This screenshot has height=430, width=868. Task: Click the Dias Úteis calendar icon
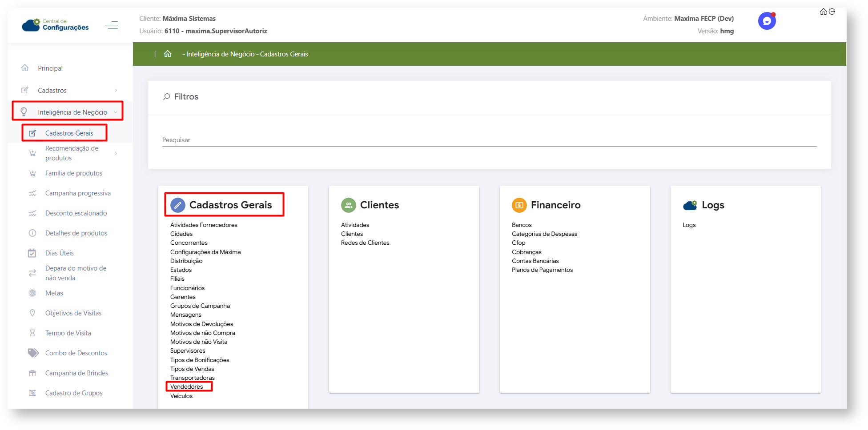pyautogui.click(x=32, y=253)
